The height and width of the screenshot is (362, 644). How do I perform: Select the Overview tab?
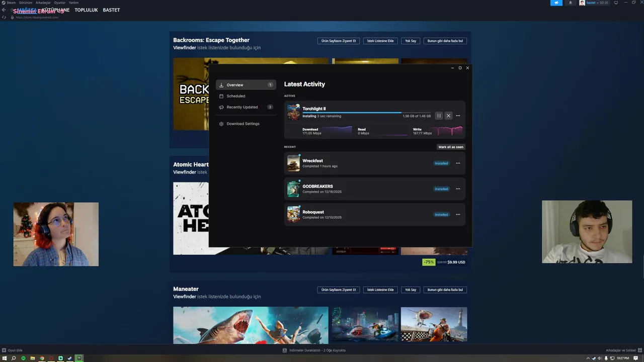pyautogui.click(x=246, y=85)
